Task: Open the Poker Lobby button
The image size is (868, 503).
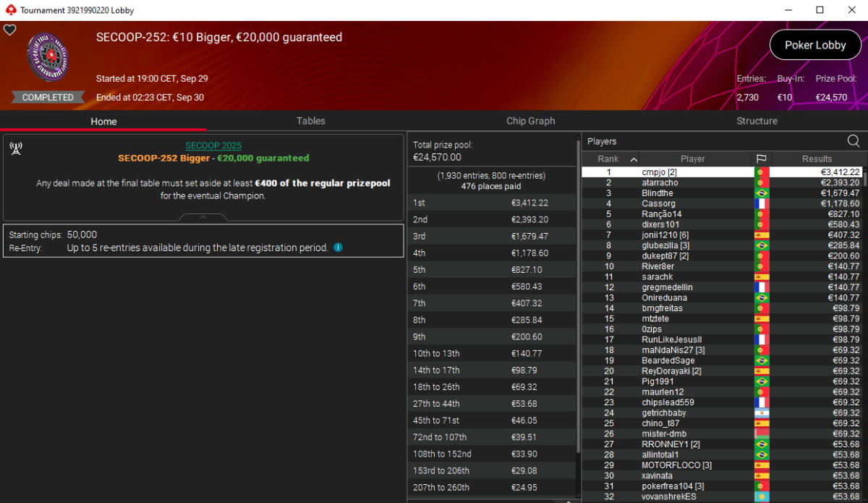Action: (815, 45)
